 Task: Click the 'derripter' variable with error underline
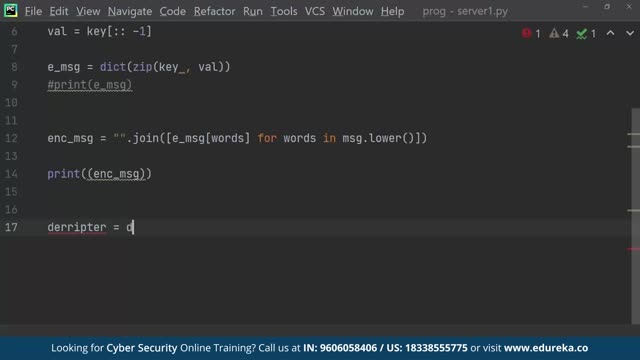pos(77,227)
